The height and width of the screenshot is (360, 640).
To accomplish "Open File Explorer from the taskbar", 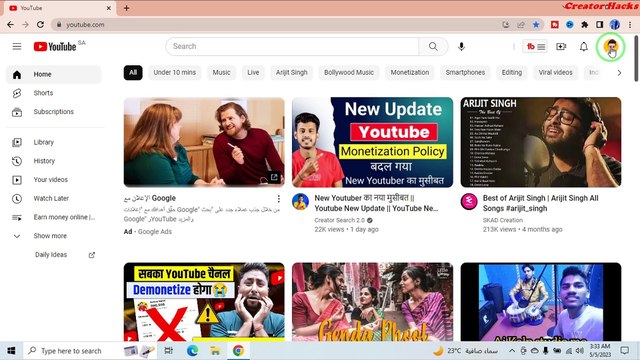I will point(215,351).
